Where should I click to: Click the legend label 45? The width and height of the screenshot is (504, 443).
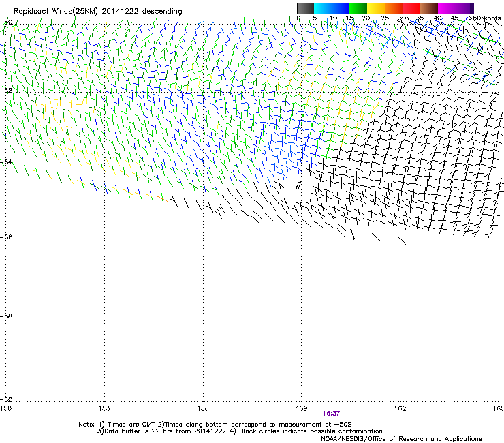pos(454,18)
